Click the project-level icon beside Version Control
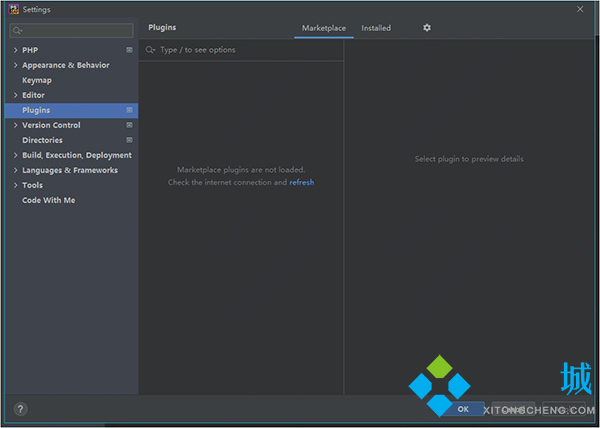Image resolution: width=600 pixels, height=428 pixels. click(129, 125)
